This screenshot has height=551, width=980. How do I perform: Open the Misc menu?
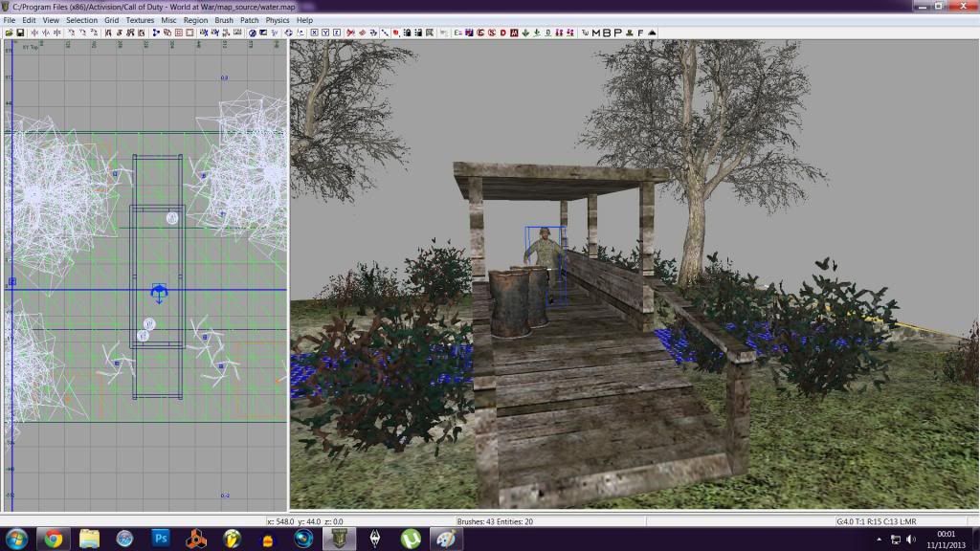click(168, 20)
